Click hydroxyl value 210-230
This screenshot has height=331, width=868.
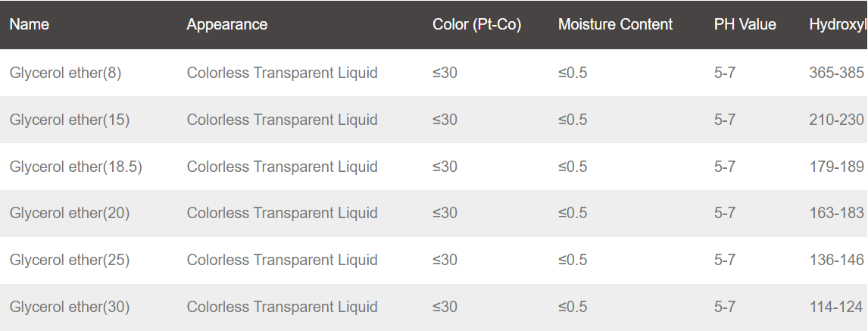(836, 120)
